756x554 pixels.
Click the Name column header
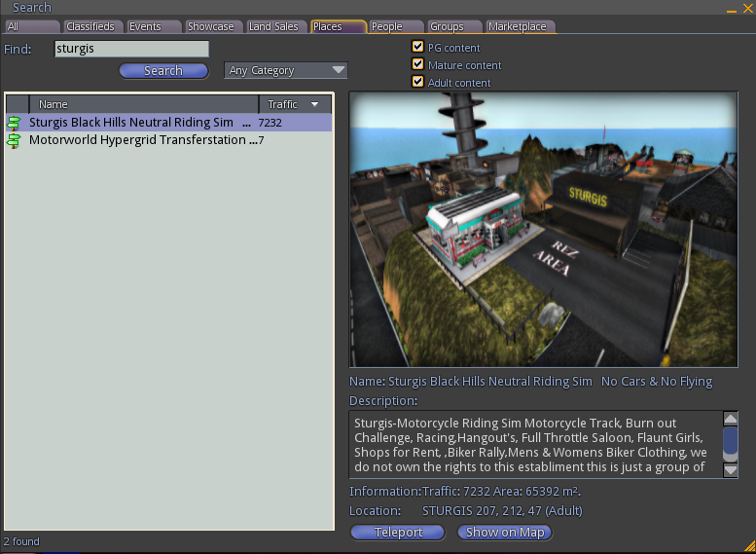tap(144, 104)
